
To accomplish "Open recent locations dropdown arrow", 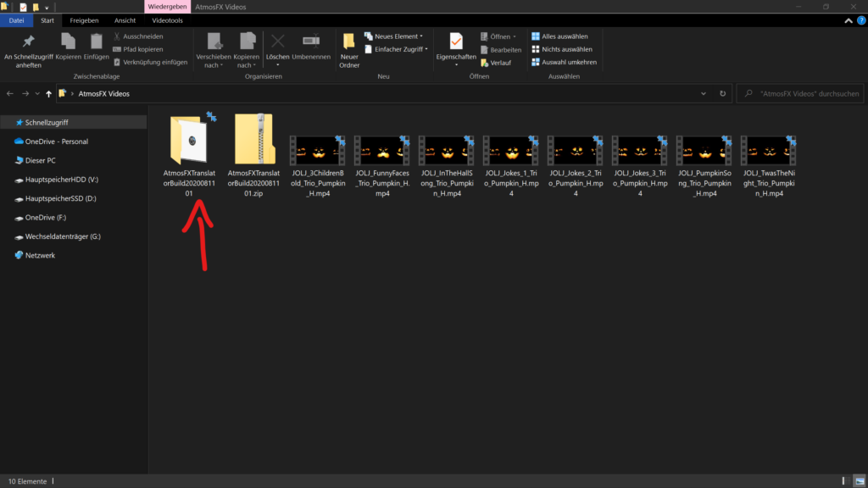I will [x=37, y=93].
